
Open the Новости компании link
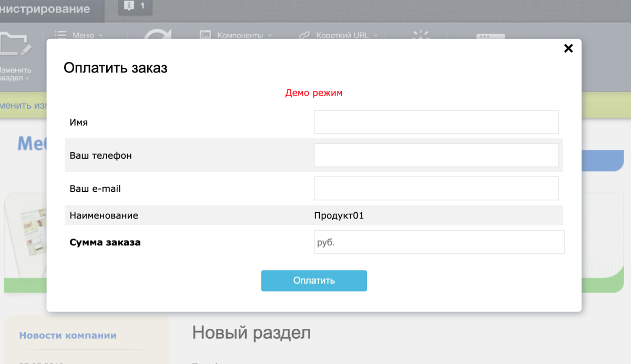tap(68, 335)
